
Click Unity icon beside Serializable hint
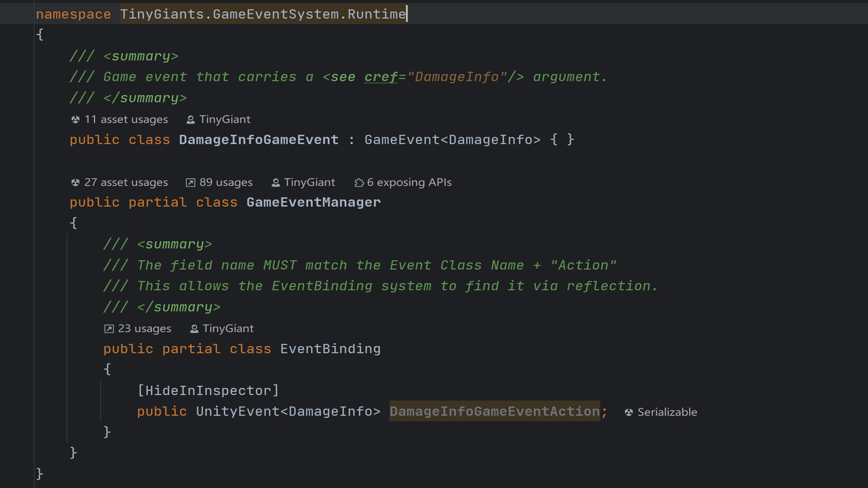click(x=628, y=413)
